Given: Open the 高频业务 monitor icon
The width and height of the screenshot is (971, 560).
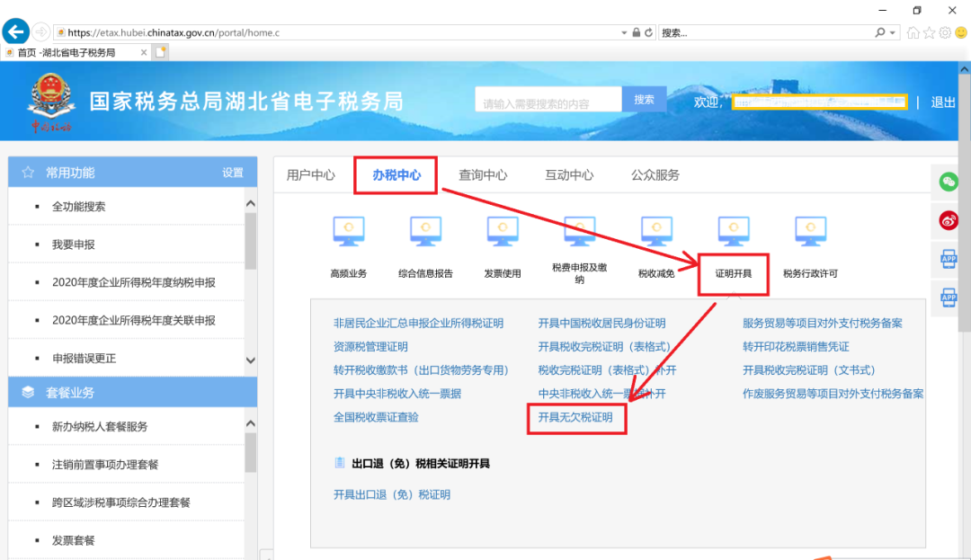Looking at the screenshot, I should [x=349, y=231].
